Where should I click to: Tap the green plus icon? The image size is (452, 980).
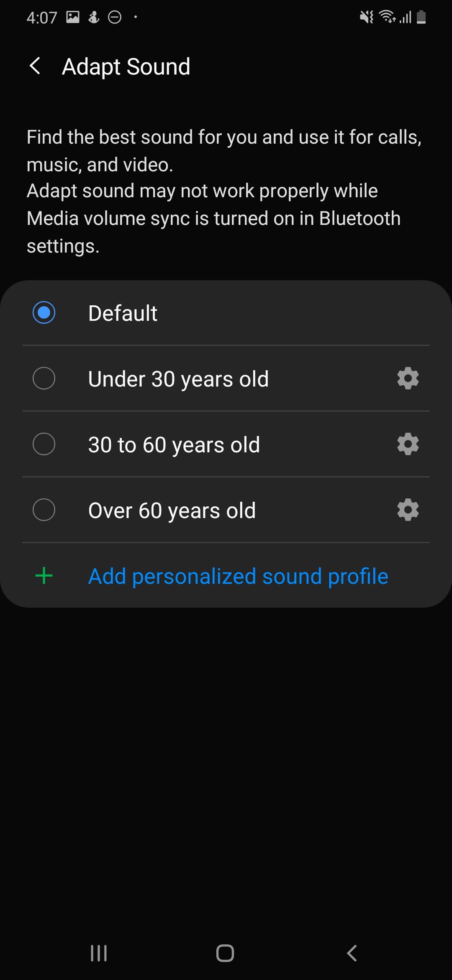(x=44, y=575)
